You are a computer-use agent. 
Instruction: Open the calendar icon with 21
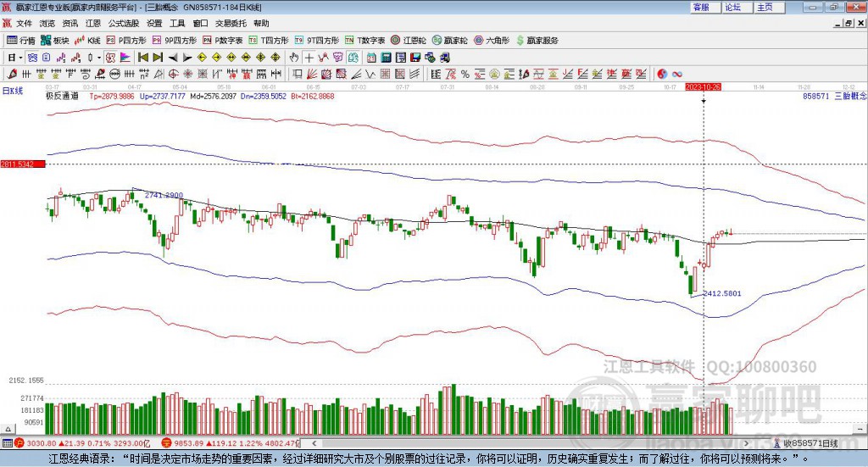click(371, 58)
